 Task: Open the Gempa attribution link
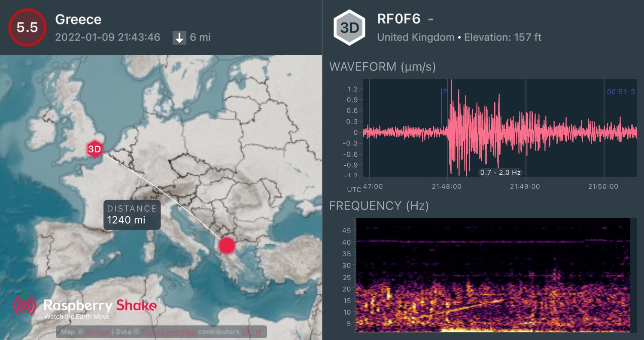tap(93, 332)
